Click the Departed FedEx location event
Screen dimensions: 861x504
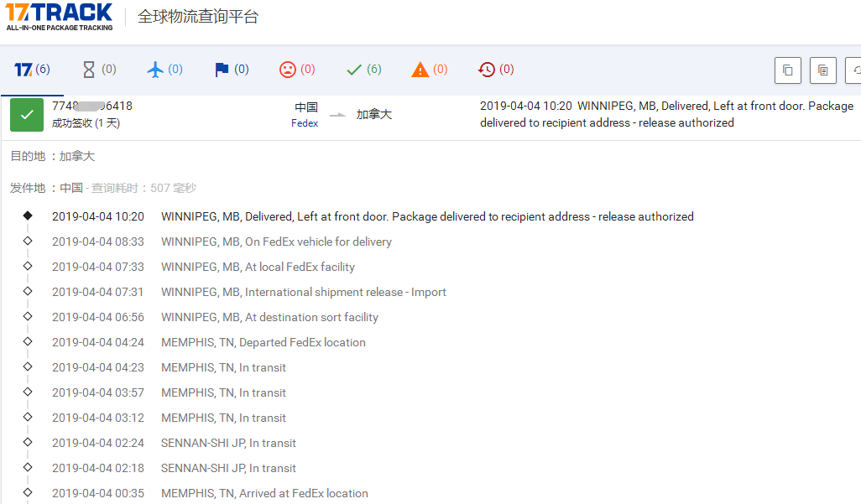coord(263,342)
